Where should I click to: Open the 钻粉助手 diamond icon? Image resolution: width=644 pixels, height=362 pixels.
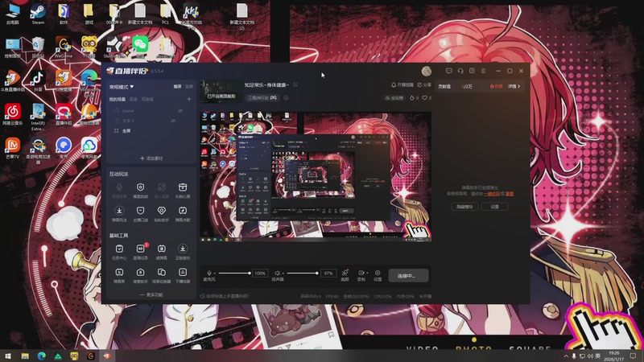coord(162,211)
